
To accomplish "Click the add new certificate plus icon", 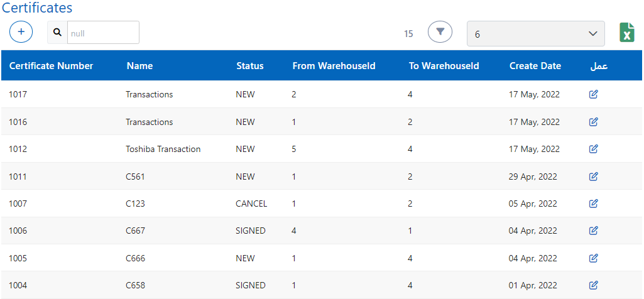I will (x=21, y=32).
